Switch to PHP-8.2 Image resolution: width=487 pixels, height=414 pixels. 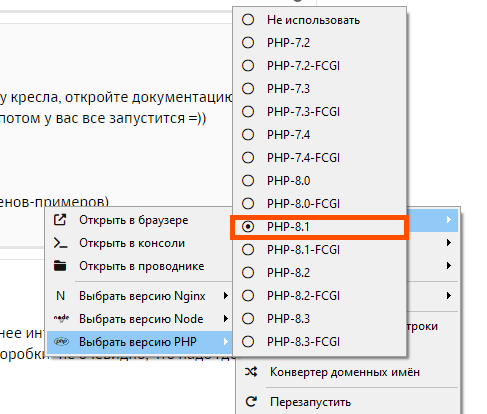(x=319, y=273)
